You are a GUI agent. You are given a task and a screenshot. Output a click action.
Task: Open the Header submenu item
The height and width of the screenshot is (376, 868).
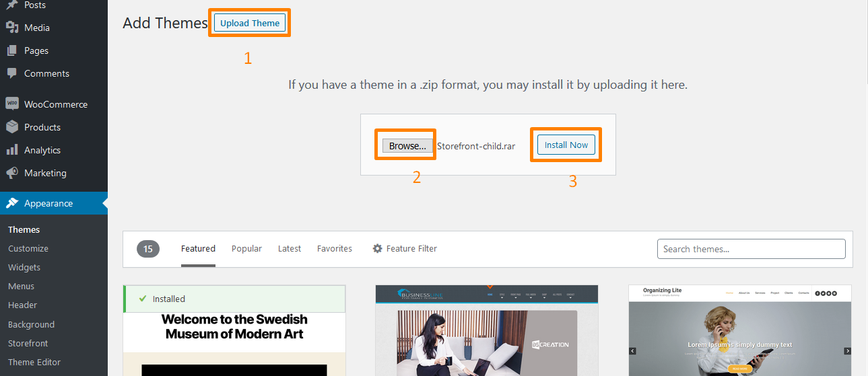point(22,305)
